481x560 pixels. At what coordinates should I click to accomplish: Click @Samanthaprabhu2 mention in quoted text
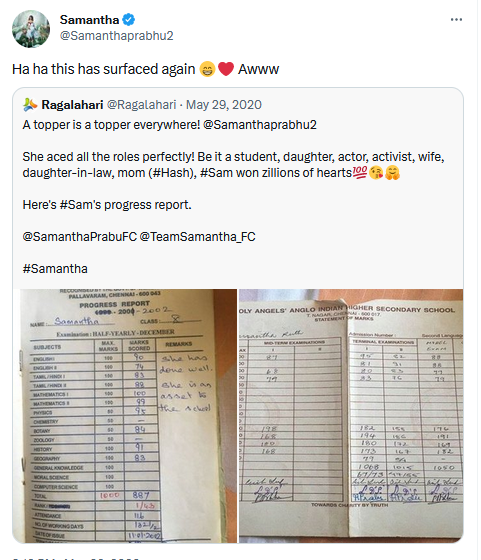pos(260,125)
